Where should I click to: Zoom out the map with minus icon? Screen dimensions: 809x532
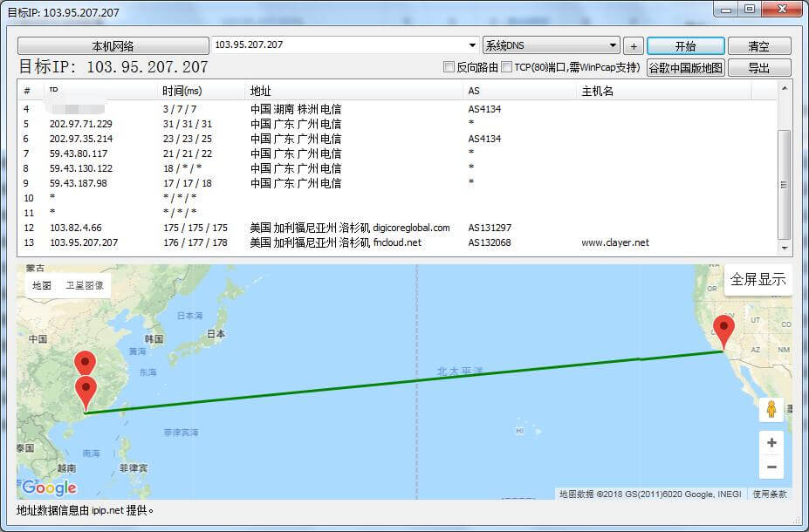[771, 468]
